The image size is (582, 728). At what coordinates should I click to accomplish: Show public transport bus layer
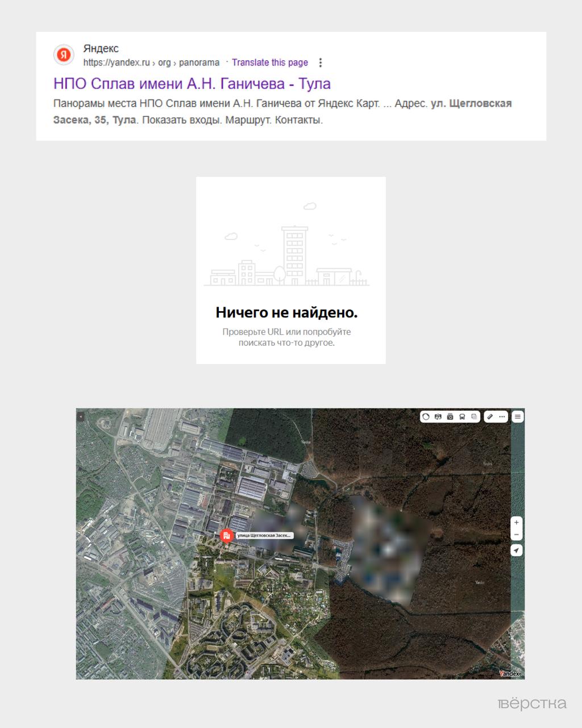click(x=462, y=417)
